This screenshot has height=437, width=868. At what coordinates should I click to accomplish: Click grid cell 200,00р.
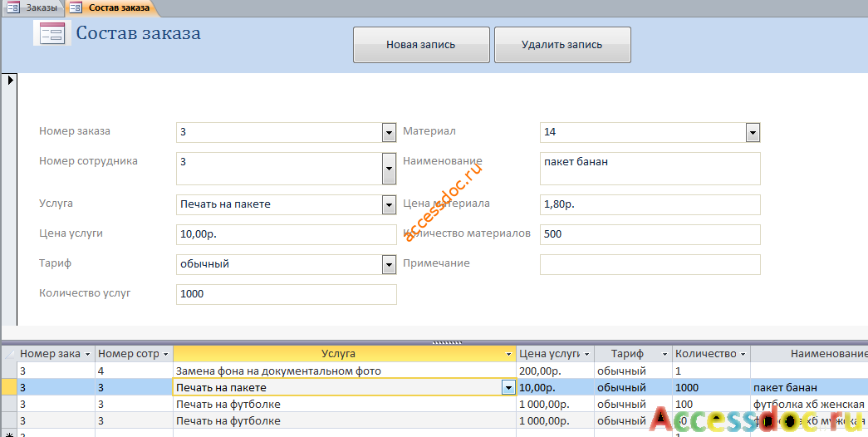coord(555,371)
